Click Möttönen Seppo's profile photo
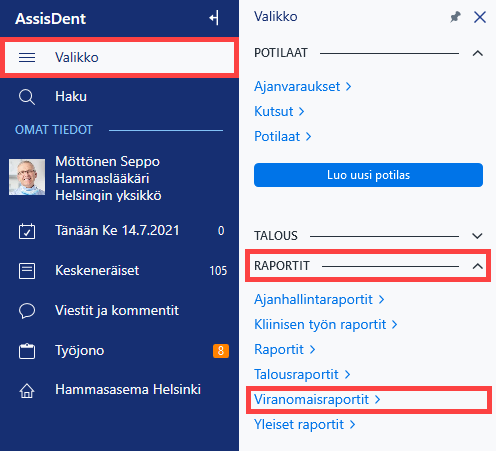This screenshot has width=496, height=451. 27,177
